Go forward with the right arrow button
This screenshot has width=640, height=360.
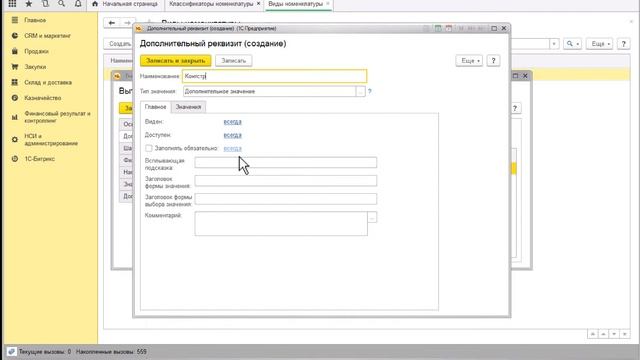(x=127, y=23)
